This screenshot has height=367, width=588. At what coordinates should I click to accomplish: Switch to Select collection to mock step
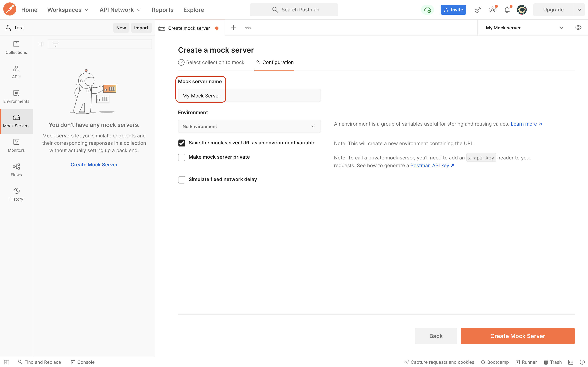211,62
